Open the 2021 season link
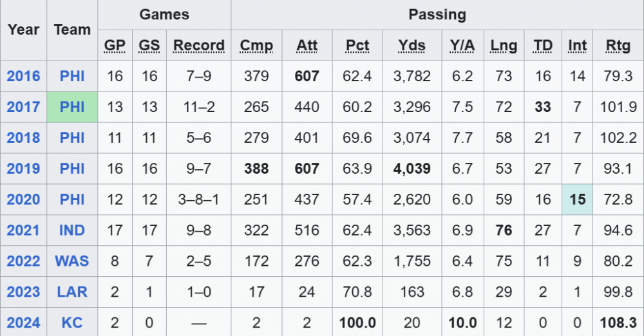The width and height of the screenshot is (644, 336). tap(23, 230)
